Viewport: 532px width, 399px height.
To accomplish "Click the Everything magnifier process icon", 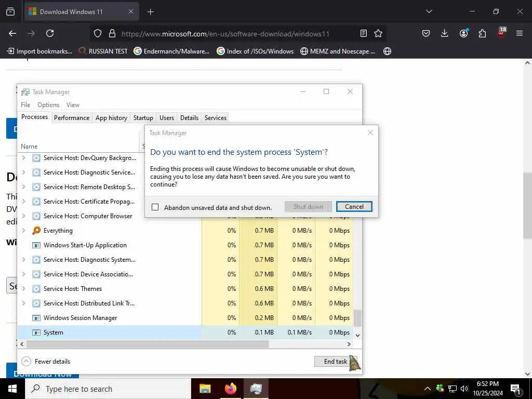I will point(36,231).
